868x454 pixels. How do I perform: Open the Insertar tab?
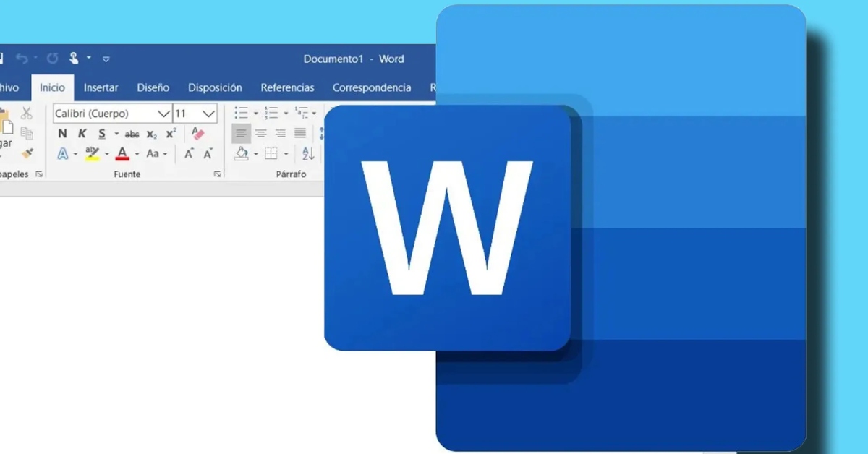coord(101,87)
